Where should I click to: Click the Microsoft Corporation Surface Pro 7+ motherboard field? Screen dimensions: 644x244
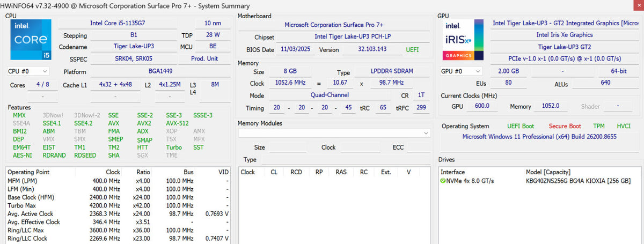[334, 25]
